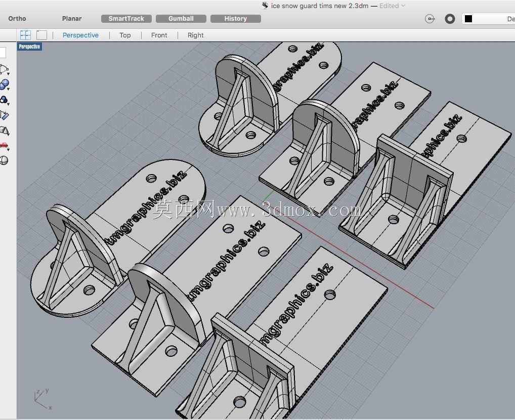515x420 pixels.
Task: Toggle the History recording button
Action: pyautogui.click(x=236, y=19)
